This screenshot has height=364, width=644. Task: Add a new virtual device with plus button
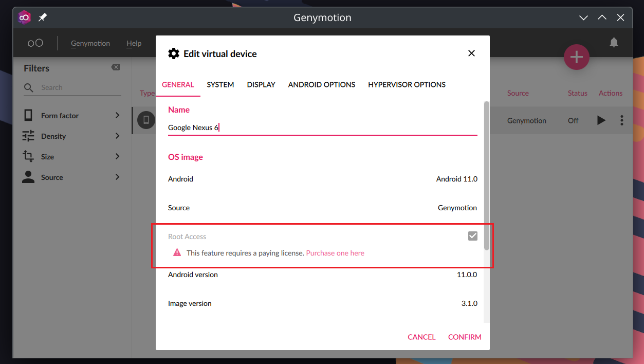[x=577, y=57]
